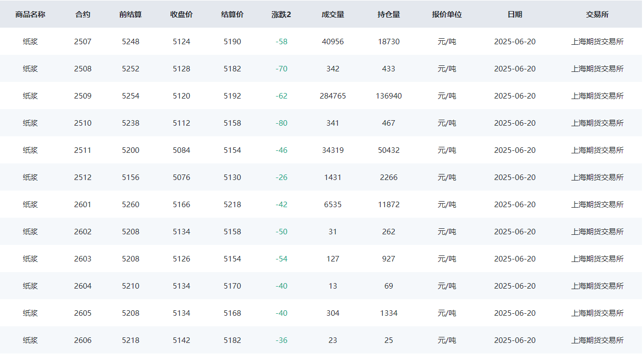This screenshot has width=644, height=355.
Task: Click the 交易所 column header
Action: pyautogui.click(x=597, y=15)
